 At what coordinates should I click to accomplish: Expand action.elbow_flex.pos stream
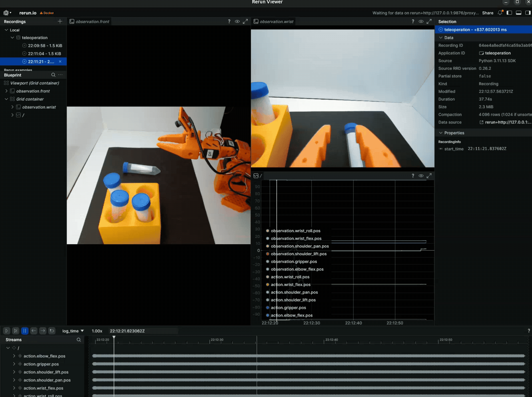[x=14, y=356]
